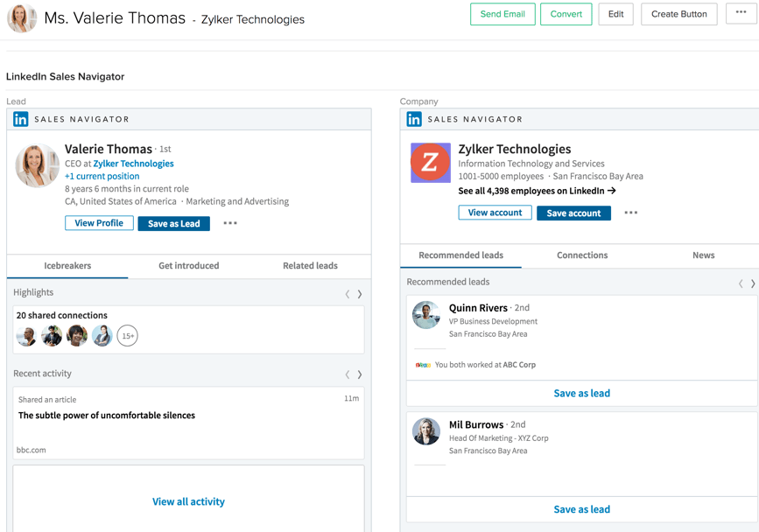The image size is (759, 532).
Task: Open the Zylker Technologies link under CEO
Action: tap(134, 164)
